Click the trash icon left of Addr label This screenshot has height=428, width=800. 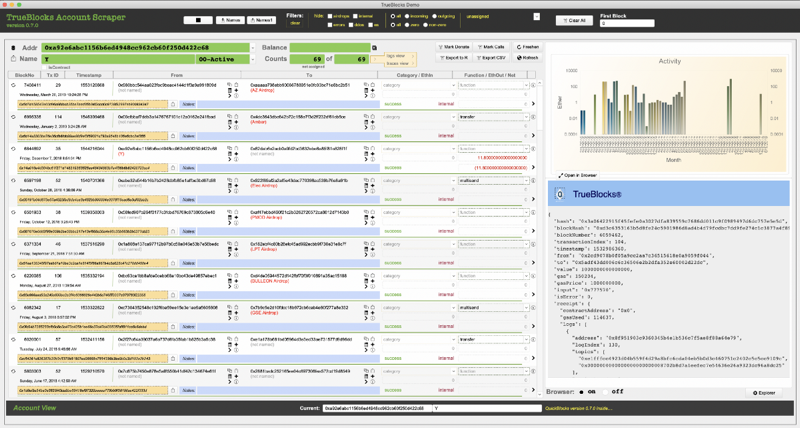[x=14, y=47]
